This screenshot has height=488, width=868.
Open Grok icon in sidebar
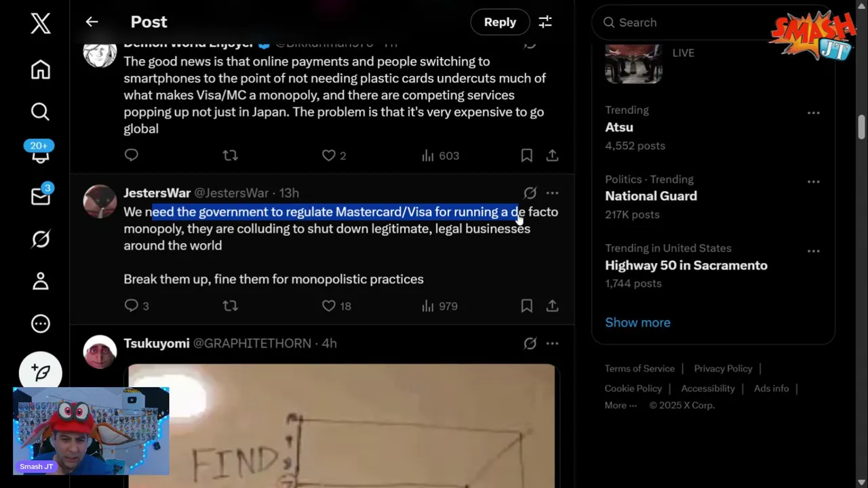tap(41, 239)
